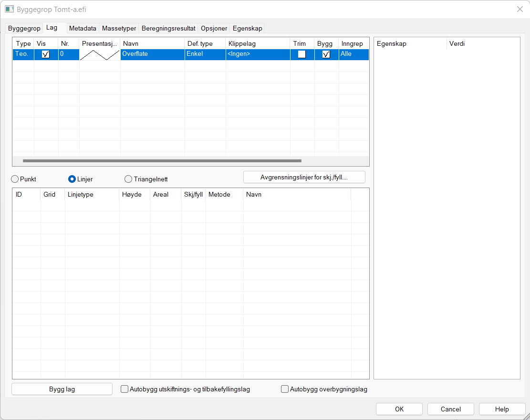Click the Navn cell containing Overflate
The width and height of the screenshot is (530, 420).
tap(152, 54)
